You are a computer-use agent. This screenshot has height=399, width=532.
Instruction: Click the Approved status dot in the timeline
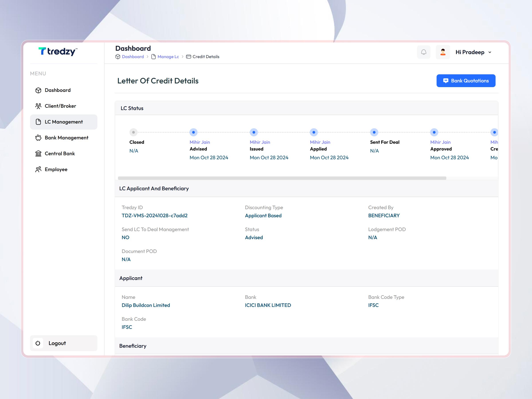434,132
